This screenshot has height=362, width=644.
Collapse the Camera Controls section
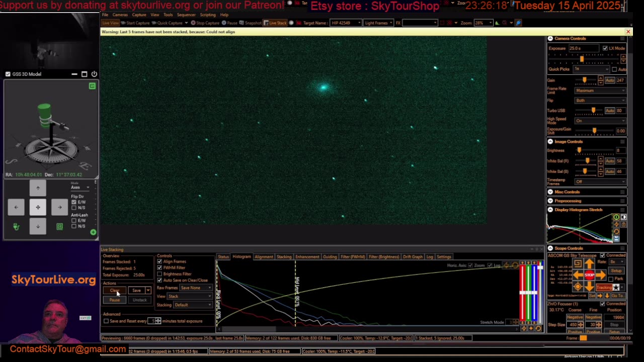click(550, 39)
